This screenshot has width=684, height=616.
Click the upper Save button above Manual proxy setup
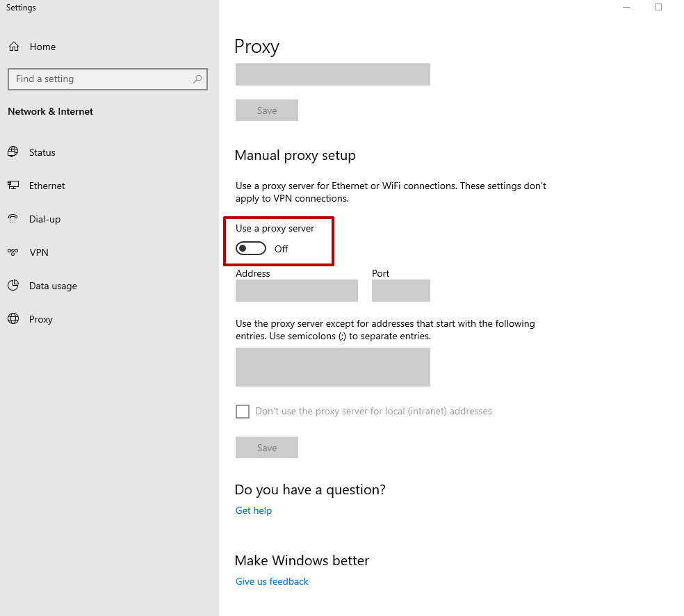coord(267,111)
